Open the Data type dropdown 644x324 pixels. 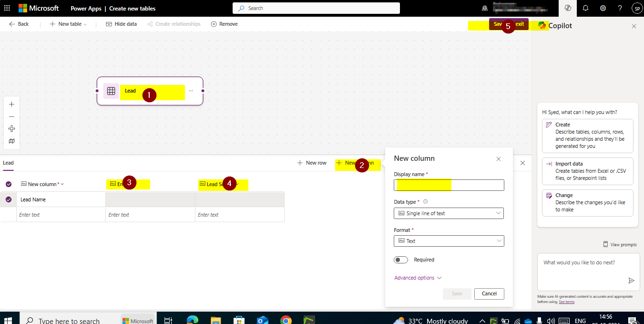[449, 213]
